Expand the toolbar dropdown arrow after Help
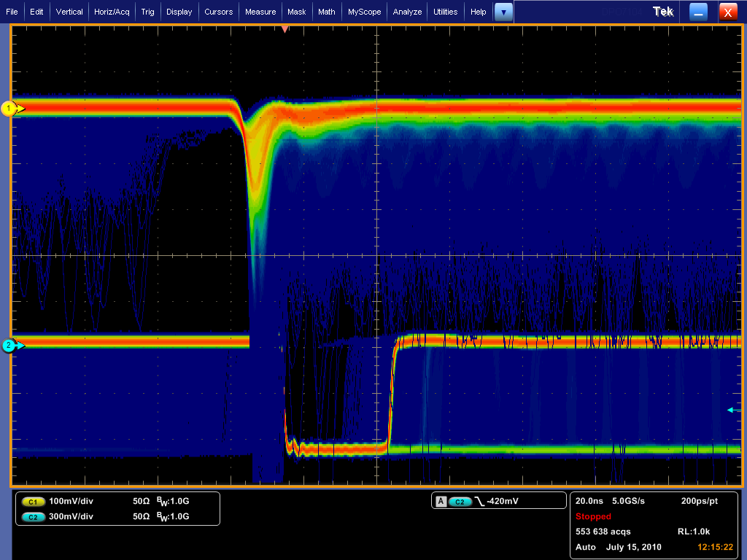 pos(503,12)
